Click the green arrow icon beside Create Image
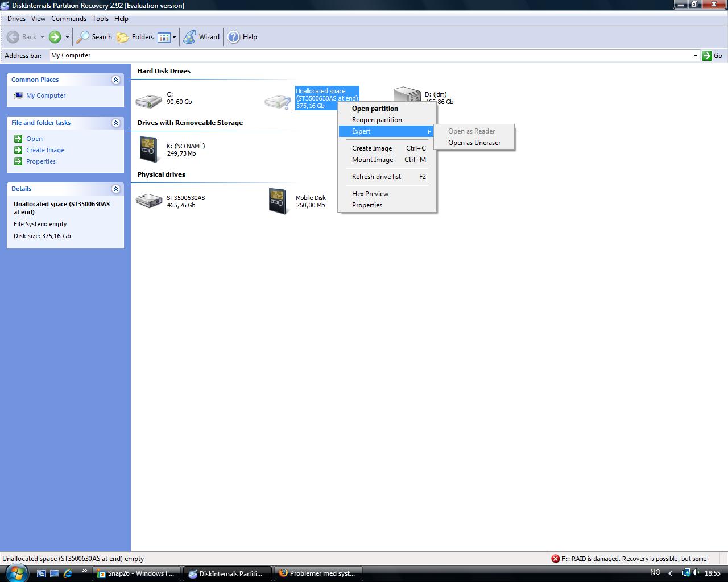The height and width of the screenshot is (582, 728). 18,150
